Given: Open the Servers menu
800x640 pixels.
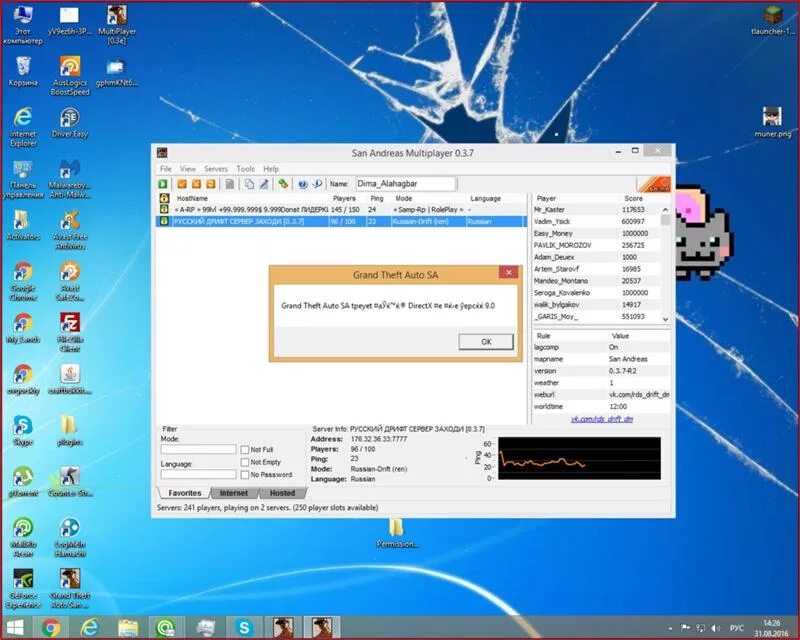Looking at the screenshot, I should (216, 168).
